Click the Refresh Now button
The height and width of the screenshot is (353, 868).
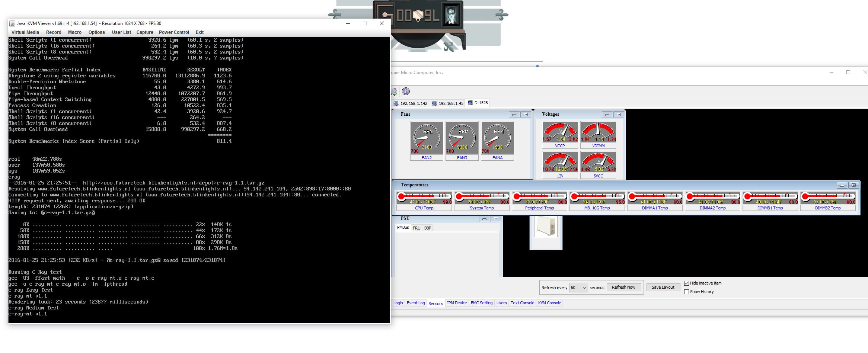tap(623, 287)
